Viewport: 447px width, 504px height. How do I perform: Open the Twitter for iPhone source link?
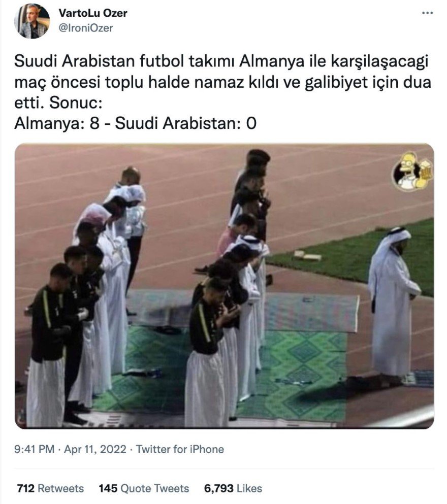pyautogui.click(x=180, y=449)
